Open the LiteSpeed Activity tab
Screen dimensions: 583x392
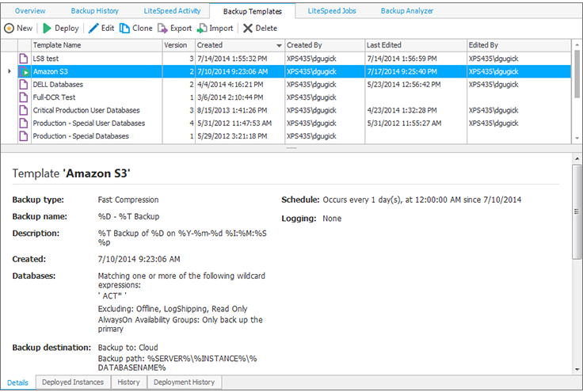tap(172, 11)
